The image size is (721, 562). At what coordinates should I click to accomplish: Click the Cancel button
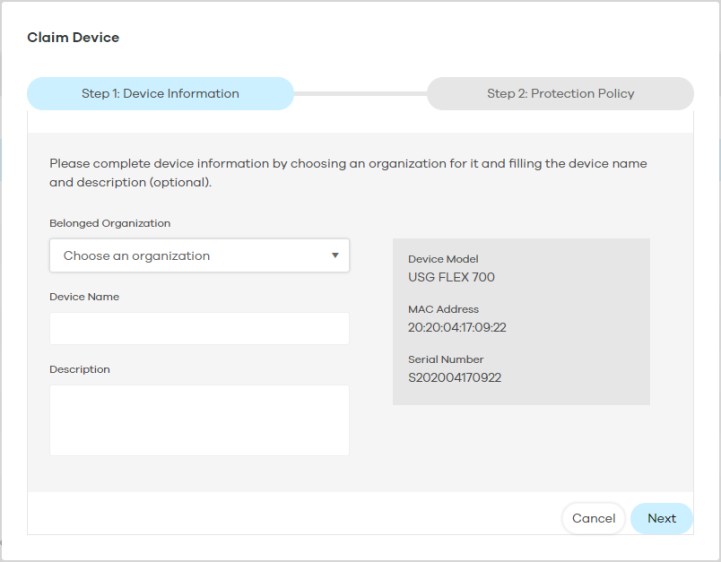click(593, 518)
